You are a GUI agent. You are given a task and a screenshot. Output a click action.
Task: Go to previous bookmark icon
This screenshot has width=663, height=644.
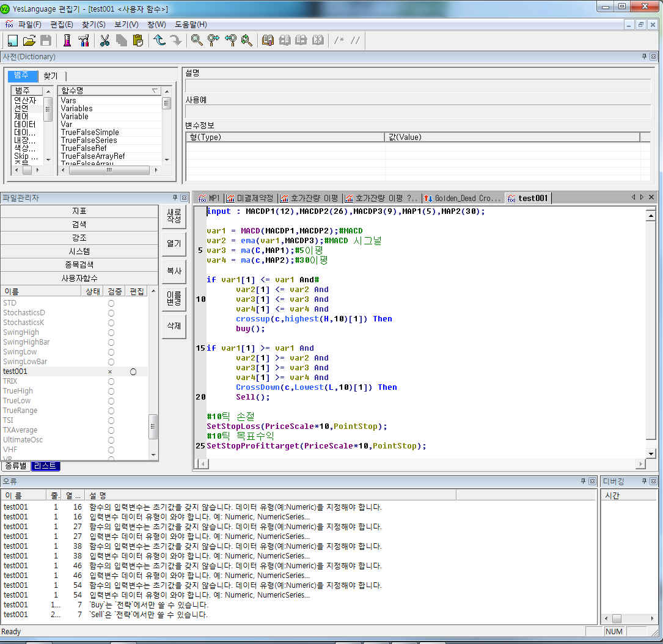[301, 40]
